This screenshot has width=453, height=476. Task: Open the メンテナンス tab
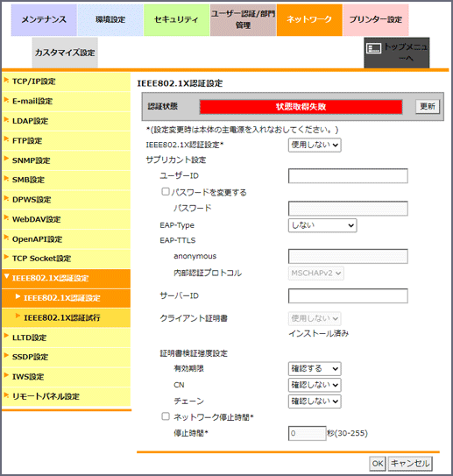click(x=44, y=20)
